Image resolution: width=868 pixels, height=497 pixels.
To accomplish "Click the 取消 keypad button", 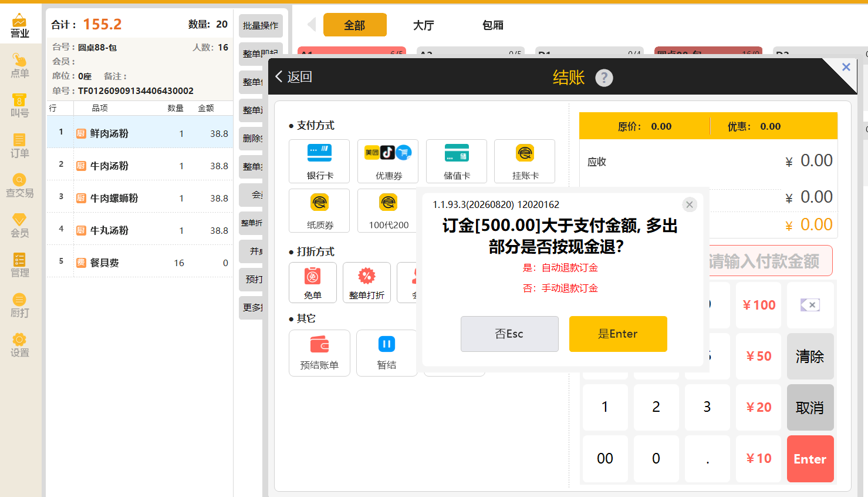I will click(x=810, y=407).
